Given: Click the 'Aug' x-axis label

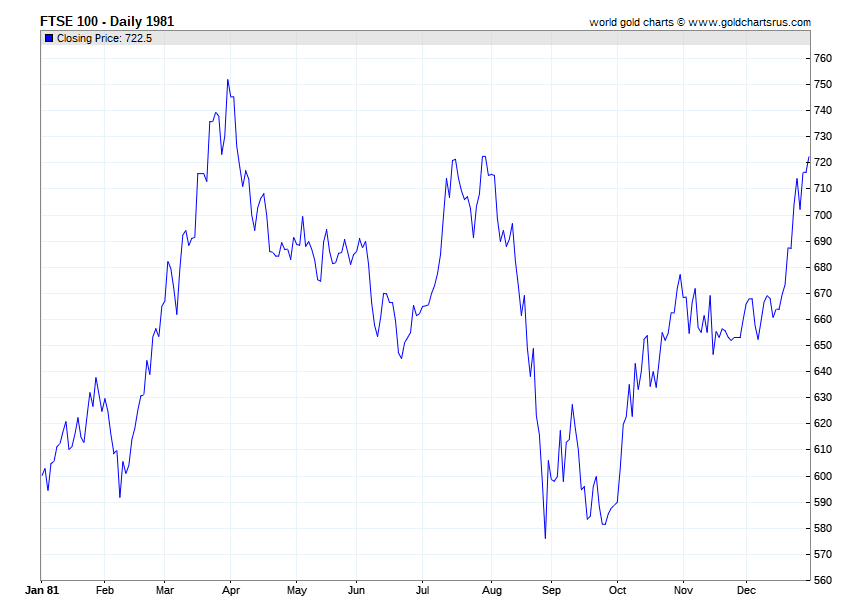Looking at the screenshot, I should [492, 590].
